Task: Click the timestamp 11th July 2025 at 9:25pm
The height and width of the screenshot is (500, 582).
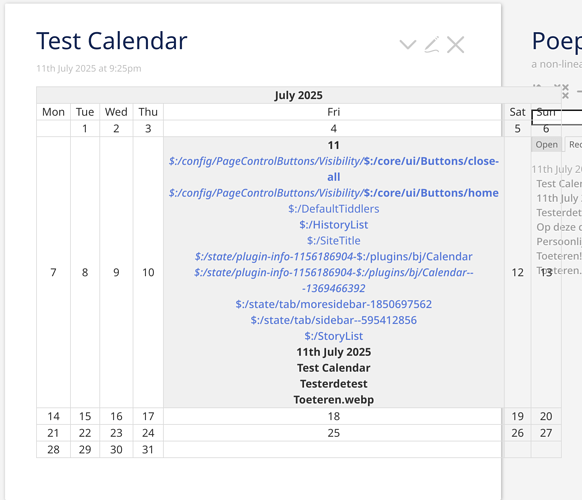Action: coord(89,69)
